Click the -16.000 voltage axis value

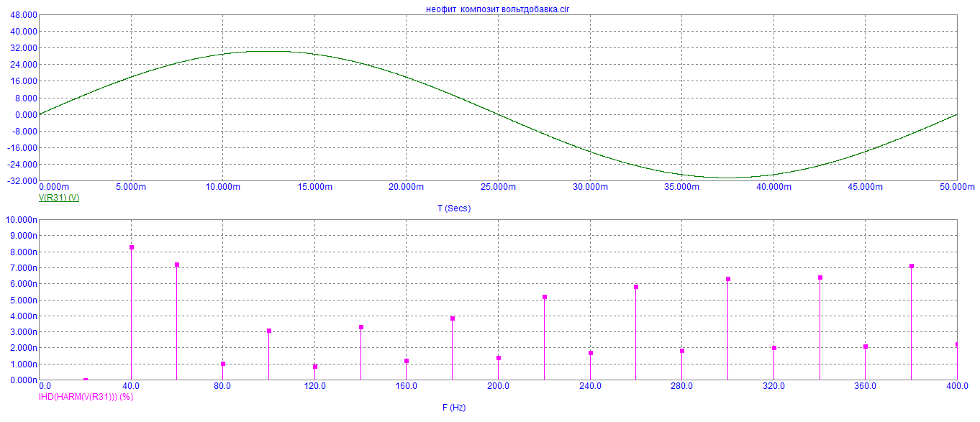coord(23,148)
